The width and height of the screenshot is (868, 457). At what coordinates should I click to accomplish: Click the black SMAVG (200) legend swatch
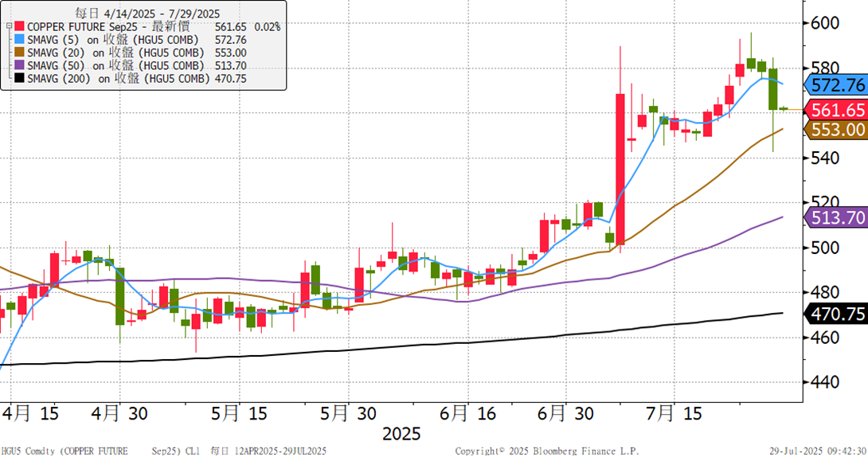click(x=19, y=79)
